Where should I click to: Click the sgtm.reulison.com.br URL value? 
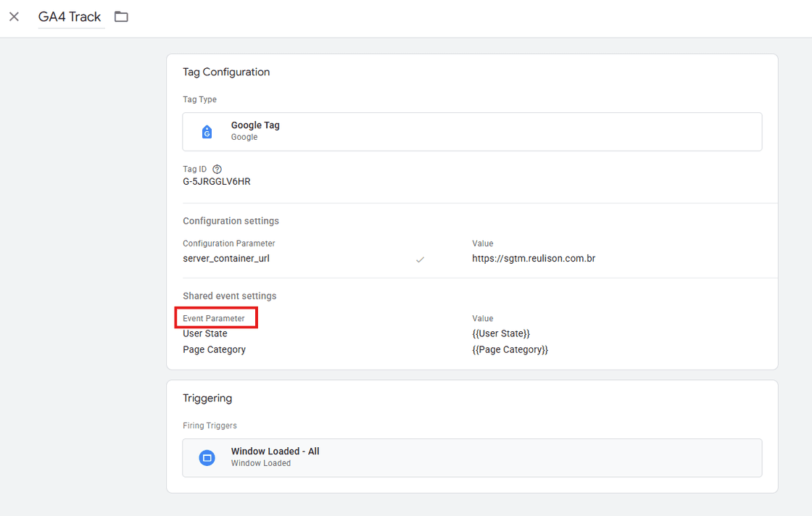click(534, 258)
